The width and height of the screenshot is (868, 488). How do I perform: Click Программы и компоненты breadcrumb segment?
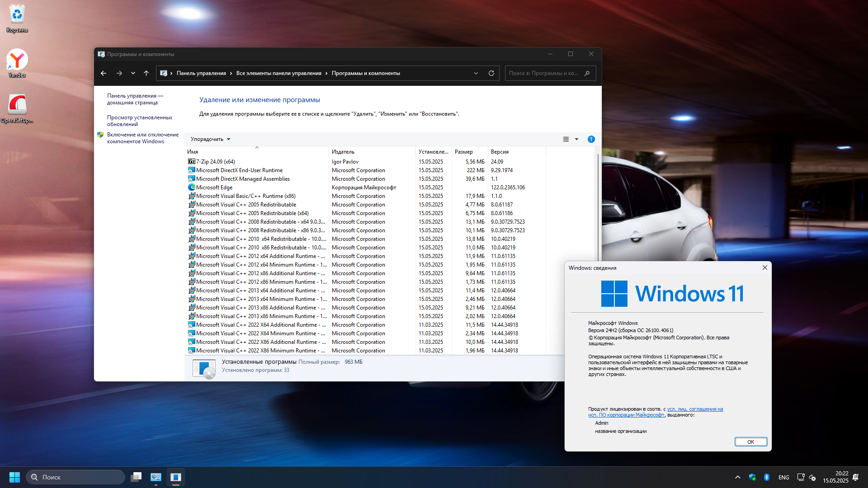click(x=366, y=73)
